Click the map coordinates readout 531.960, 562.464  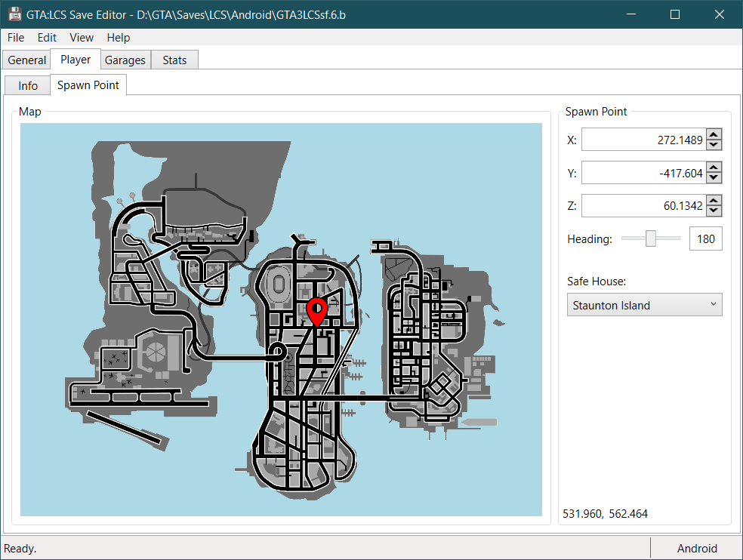tap(605, 513)
